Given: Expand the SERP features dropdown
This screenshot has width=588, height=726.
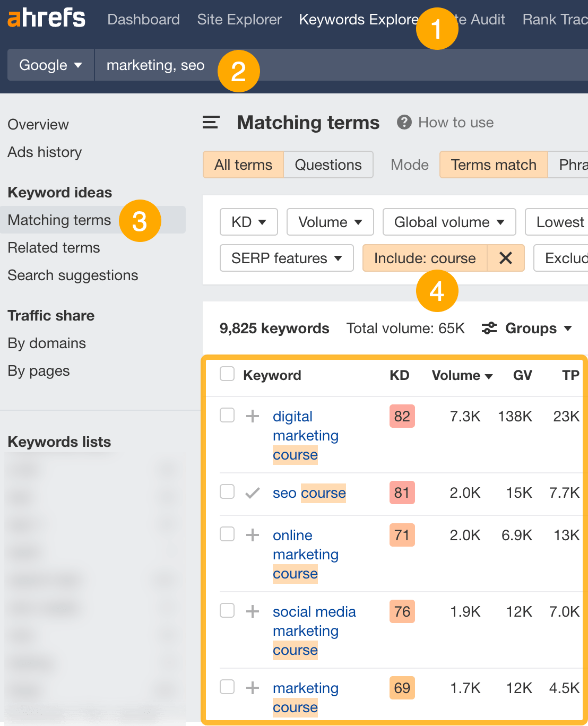Looking at the screenshot, I should (286, 258).
